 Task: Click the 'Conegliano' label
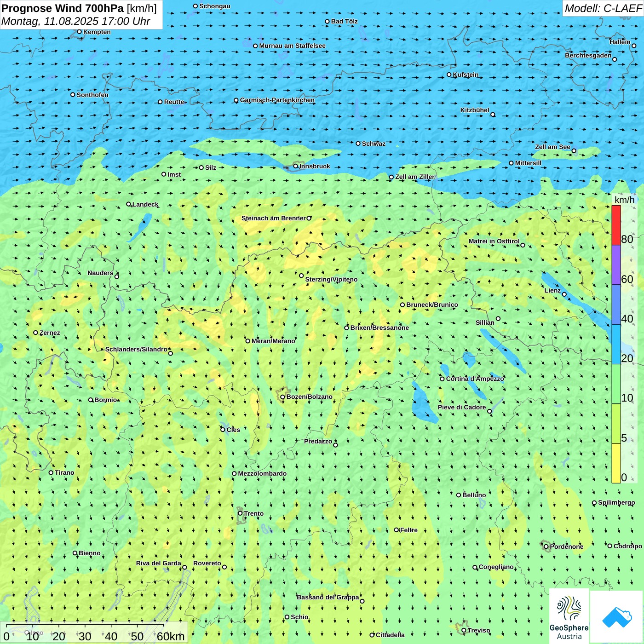point(496,567)
